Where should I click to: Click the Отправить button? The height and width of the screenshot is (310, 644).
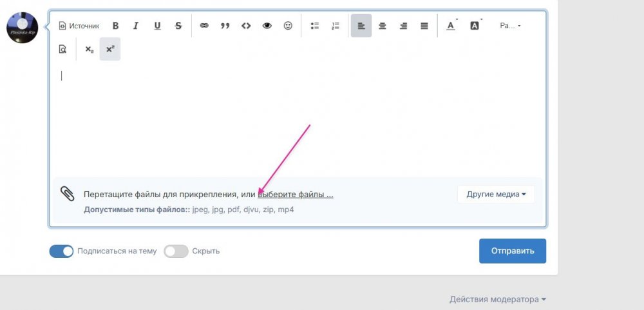pyautogui.click(x=512, y=251)
